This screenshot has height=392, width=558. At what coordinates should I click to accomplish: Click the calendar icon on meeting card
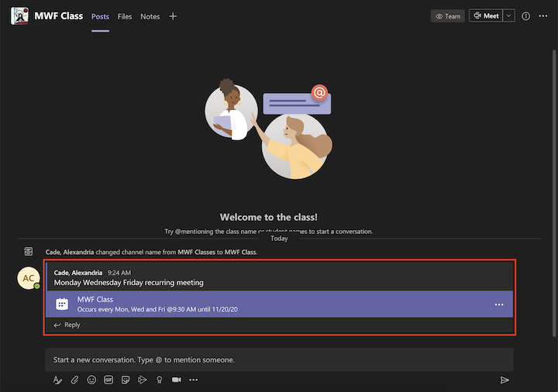[62, 304]
